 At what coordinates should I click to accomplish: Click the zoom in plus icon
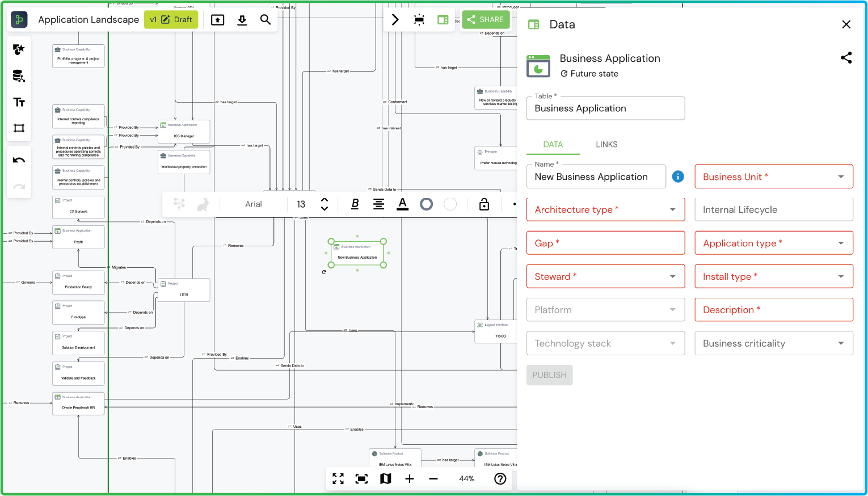(x=410, y=479)
